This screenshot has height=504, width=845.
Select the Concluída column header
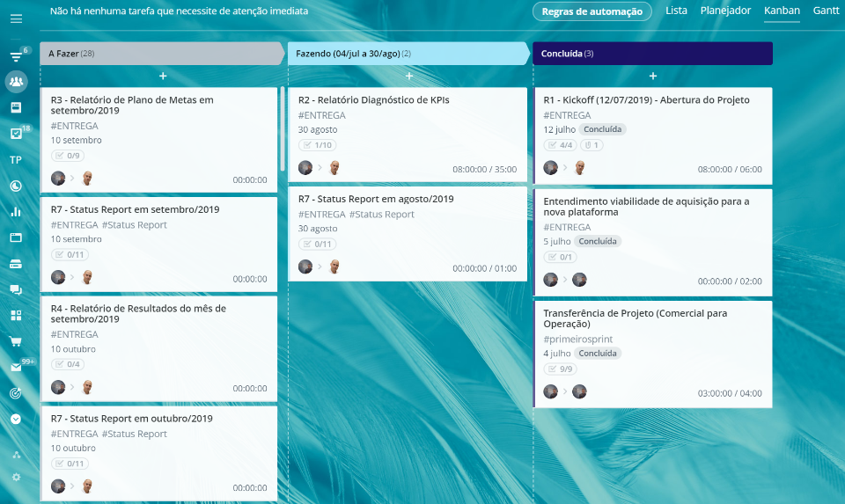(652, 54)
